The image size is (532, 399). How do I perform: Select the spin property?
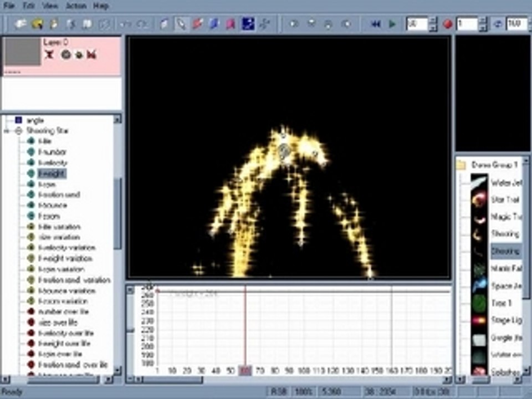click(x=47, y=184)
